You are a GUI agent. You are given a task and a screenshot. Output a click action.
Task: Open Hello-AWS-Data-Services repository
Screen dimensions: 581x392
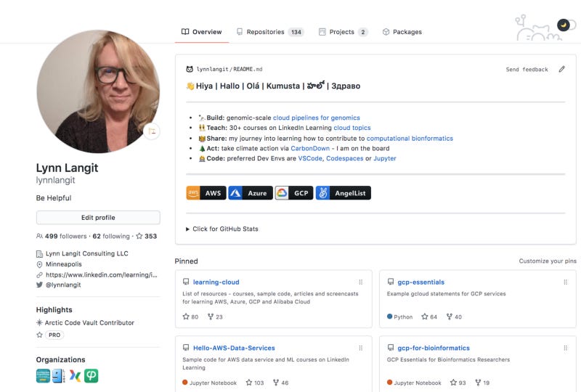coord(234,348)
